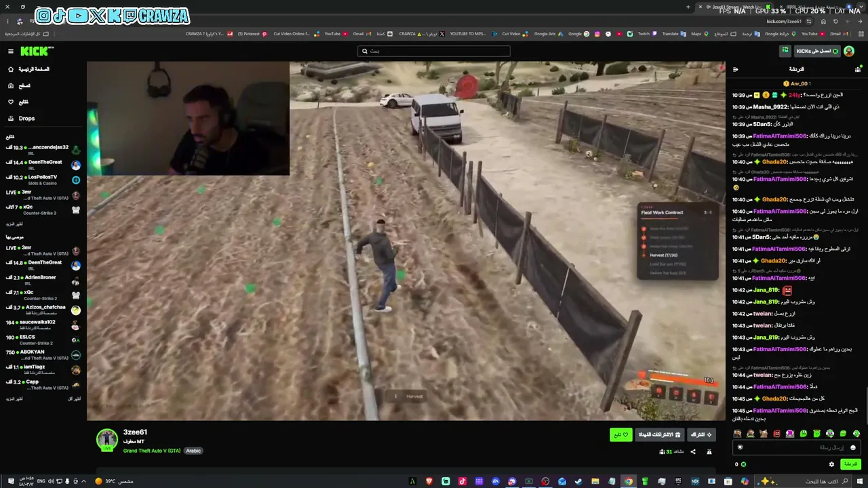The height and width of the screenshot is (488, 868).
Task: Click the green Chat send button
Action: 850,464
